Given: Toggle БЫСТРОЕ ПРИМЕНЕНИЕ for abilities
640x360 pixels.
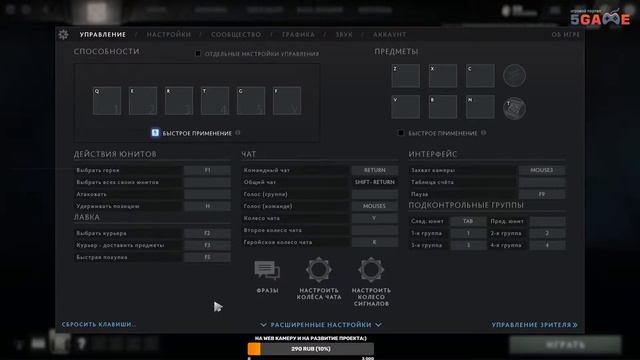Looking at the screenshot, I should pyautogui.click(x=155, y=133).
